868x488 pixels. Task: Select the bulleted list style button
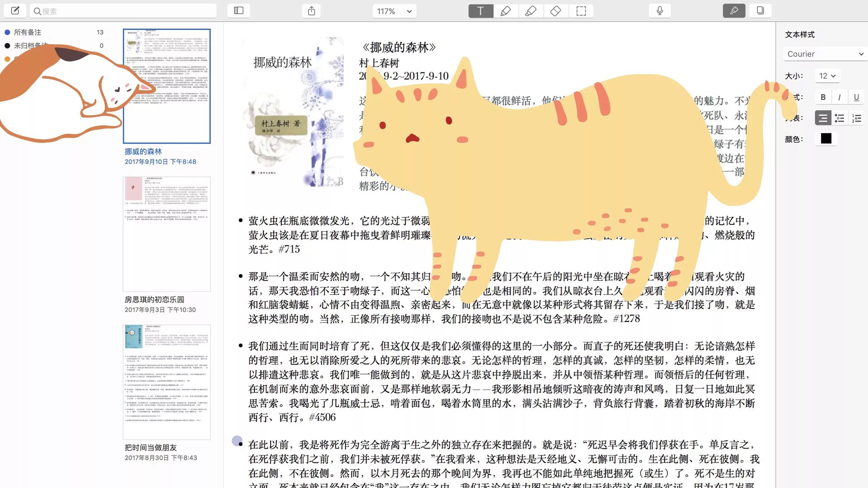pos(839,118)
